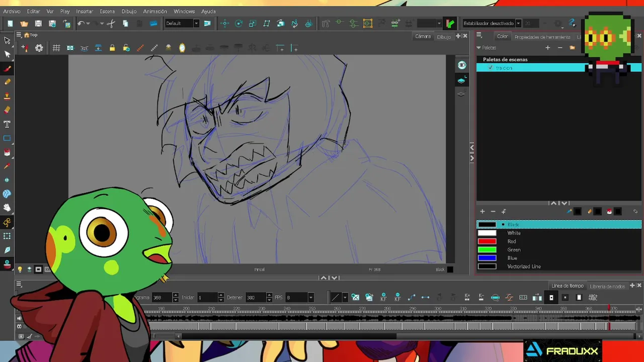644x362 pixels.
Task: Select the Blue color swatch
Action: click(487, 258)
